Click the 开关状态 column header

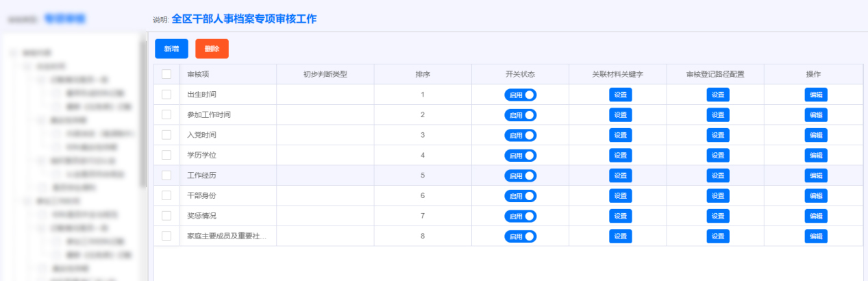[520, 74]
